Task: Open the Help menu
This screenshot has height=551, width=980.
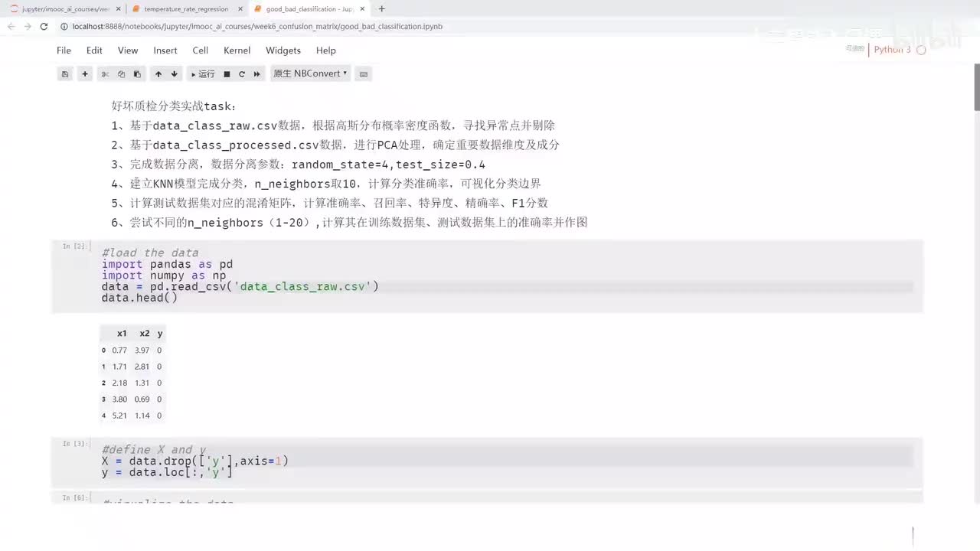Action: pos(326,51)
